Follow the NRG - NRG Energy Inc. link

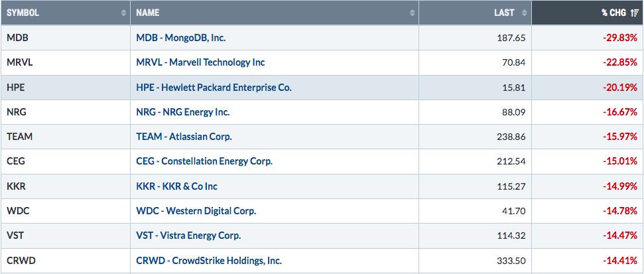tap(183, 112)
